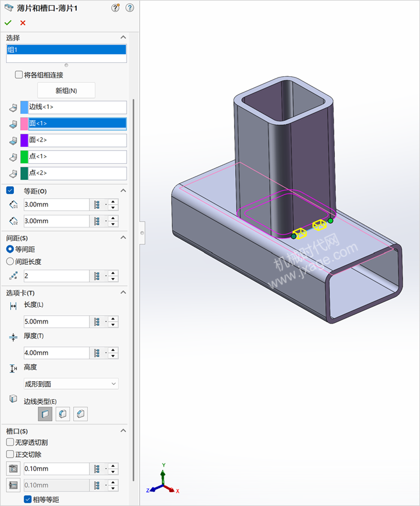Confirm the feature with the green checkmark

tap(8, 23)
